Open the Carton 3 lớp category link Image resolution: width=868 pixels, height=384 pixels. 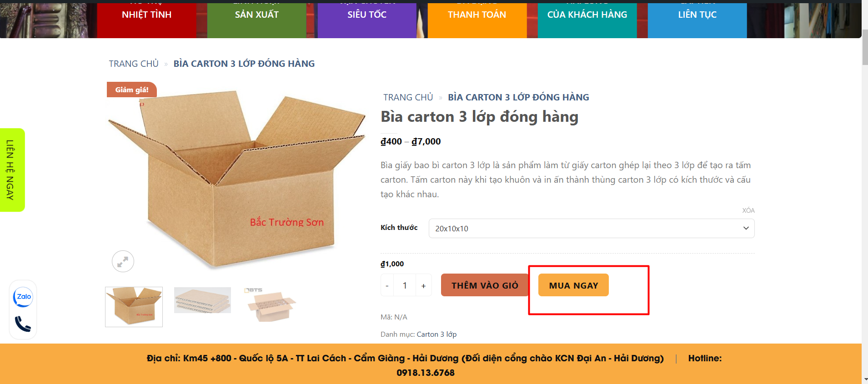point(437,334)
